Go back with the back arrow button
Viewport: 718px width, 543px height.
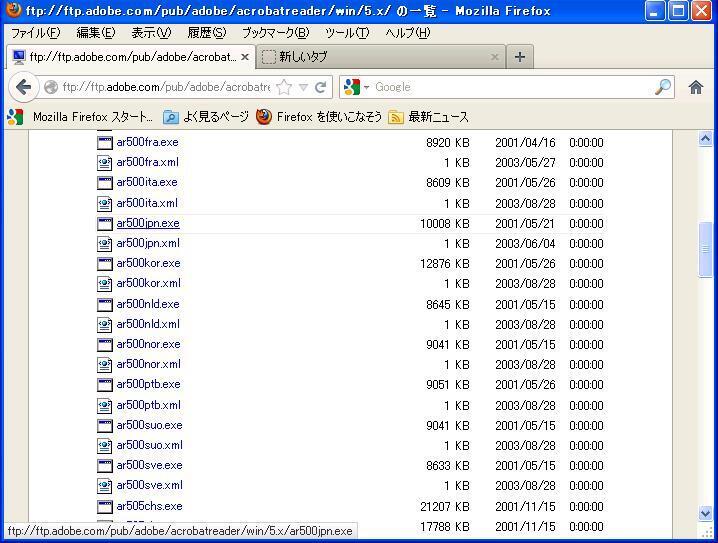pos(23,87)
